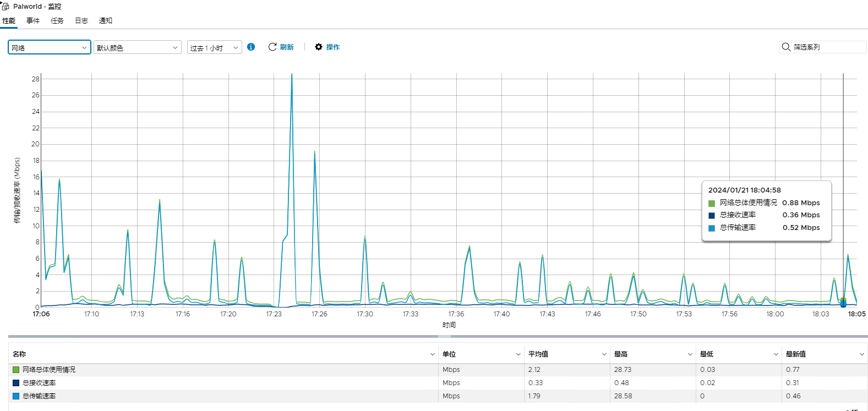Open the 通知 tab

tap(106, 20)
